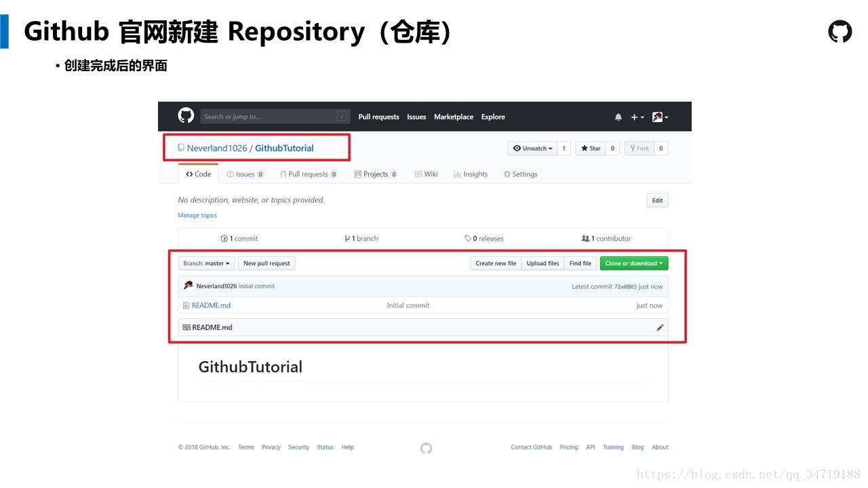Open the Terms footer link
The width and height of the screenshot is (868, 488).
(x=246, y=447)
